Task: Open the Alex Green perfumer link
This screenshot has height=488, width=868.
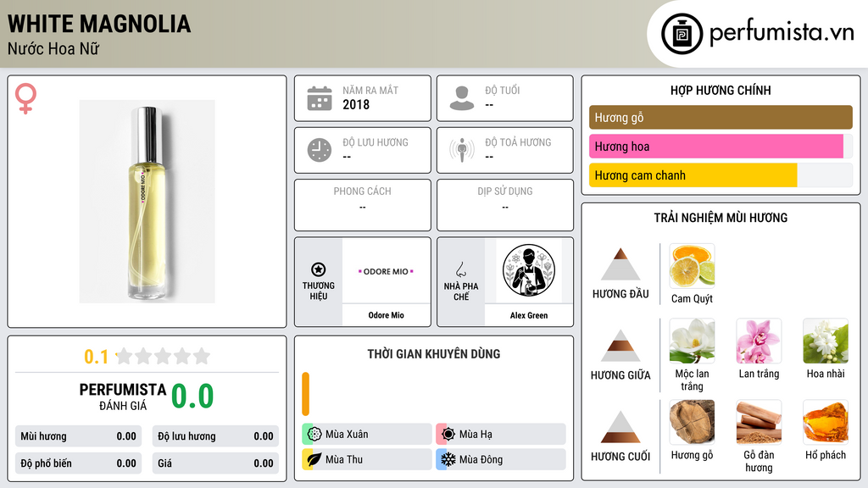Action: (x=529, y=315)
